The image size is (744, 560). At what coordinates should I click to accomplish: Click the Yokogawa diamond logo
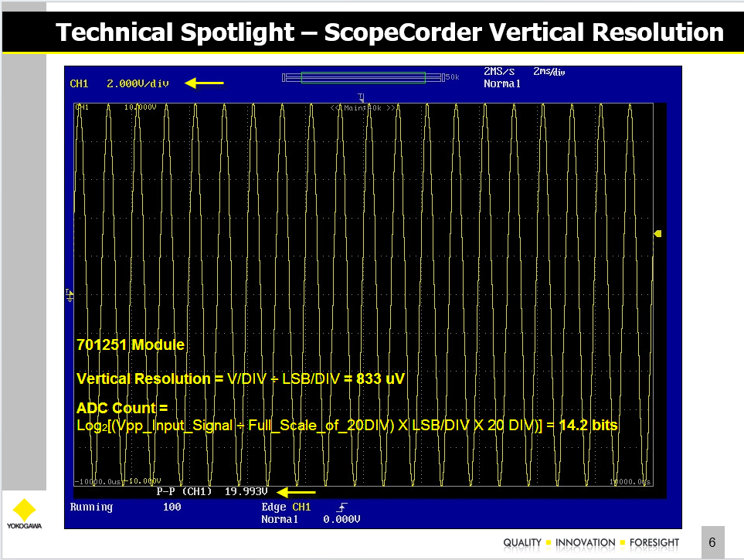pos(25,511)
